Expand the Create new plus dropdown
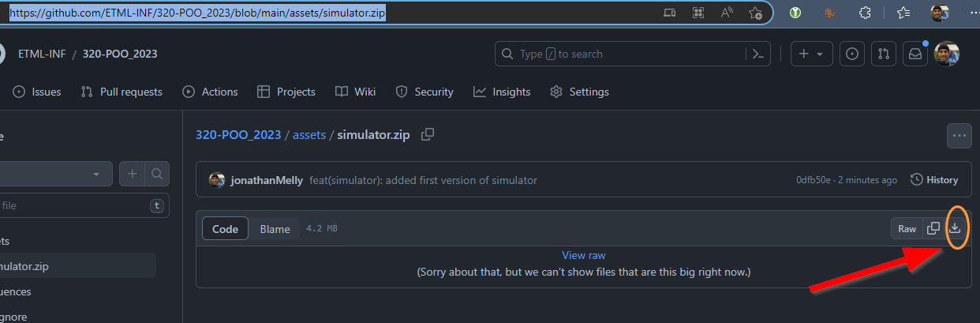The image size is (980, 323). (x=811, y=54)
